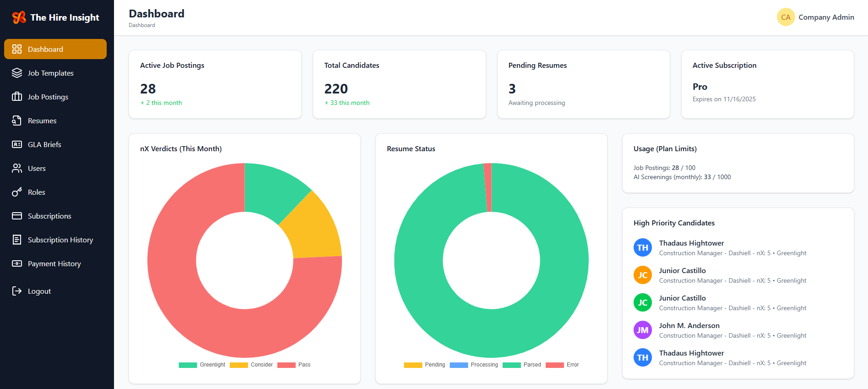Open John M. Anderson candidate entry
The image size is (868, 389).
tap(689, 326)
